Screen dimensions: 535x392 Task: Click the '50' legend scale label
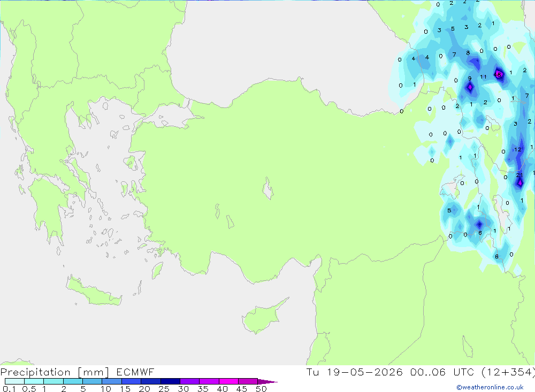(x=261, y=389)
